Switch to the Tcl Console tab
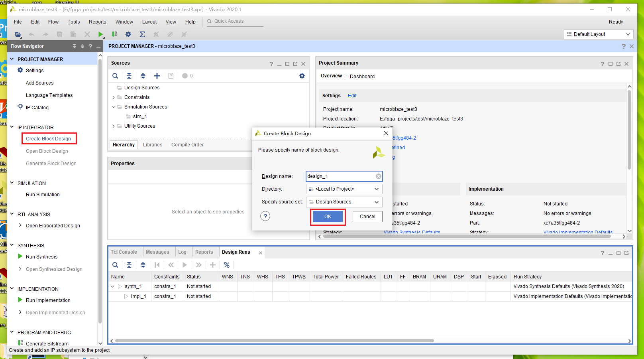Viewport: 644px width, 359px height. pos(124,252)
